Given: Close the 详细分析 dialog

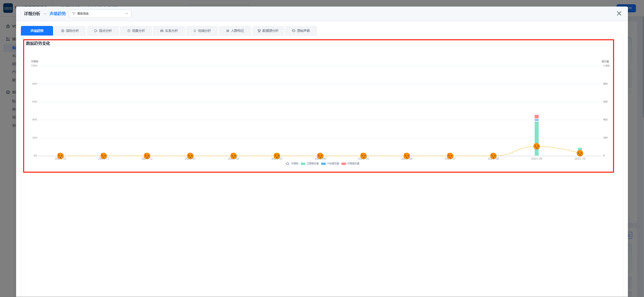Looking at the screenshot, I should point(619,13).
